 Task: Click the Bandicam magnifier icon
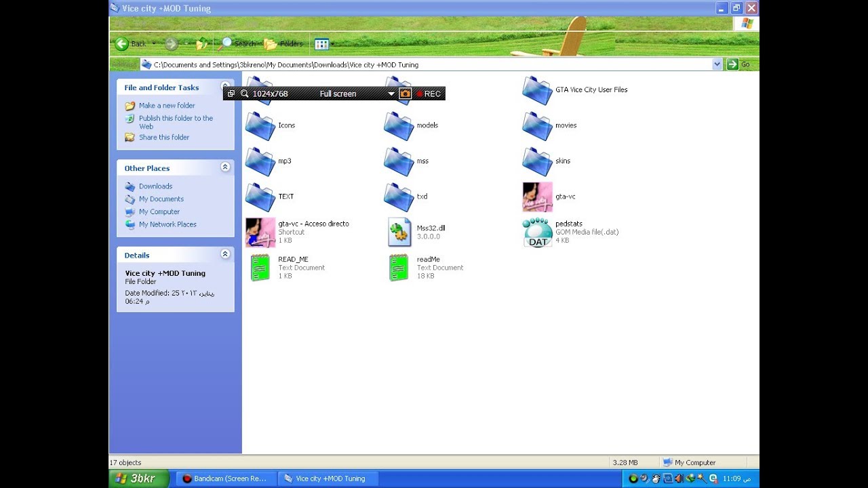pos(245,94)
